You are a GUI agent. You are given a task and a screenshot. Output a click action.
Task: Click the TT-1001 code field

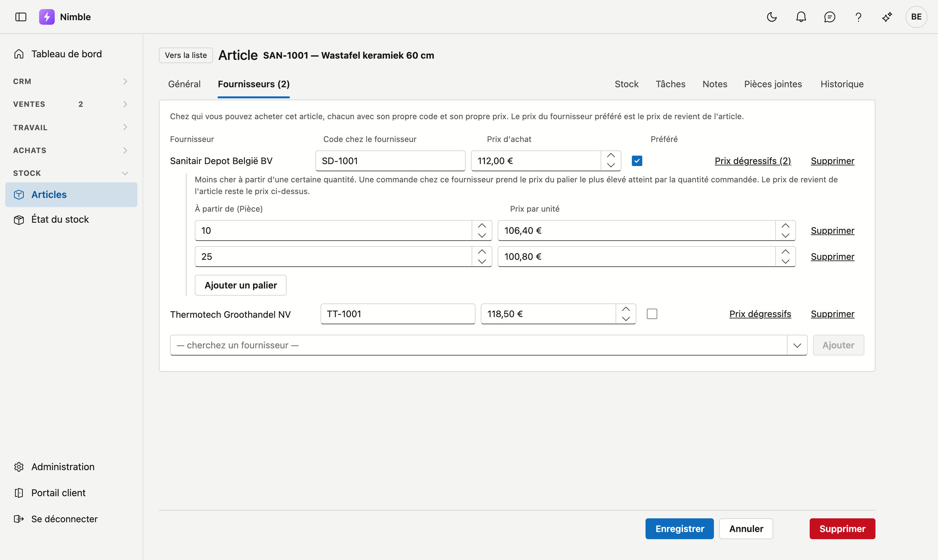pyautogui.click(x=397, y=314)
